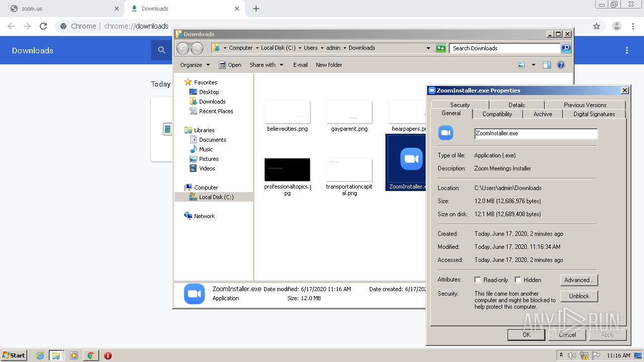644x362 pixels.
Task: Change the view in Explorer
Action: pyautogui.click(x=521, y=65)
